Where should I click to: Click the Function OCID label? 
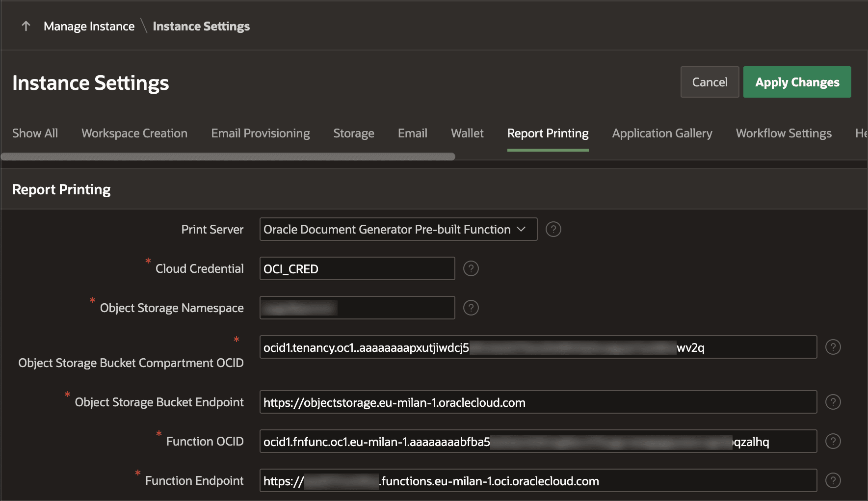pyautogui.click(x=205, y=442)
